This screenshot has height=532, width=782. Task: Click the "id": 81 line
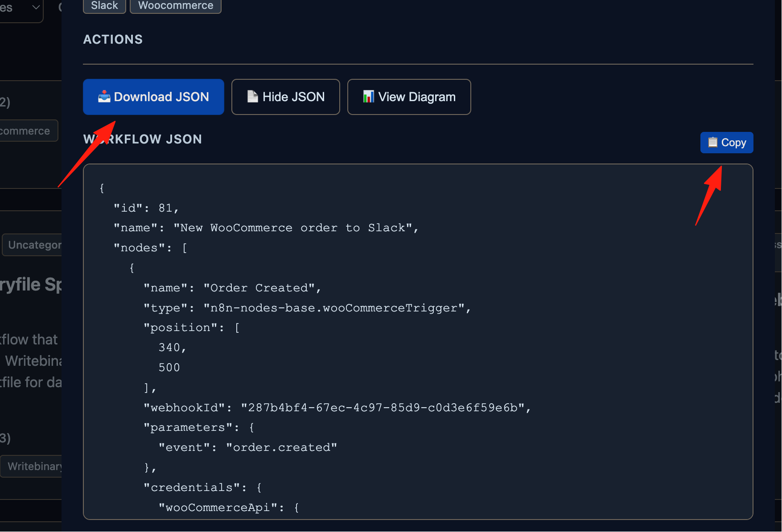click(146, 208)
